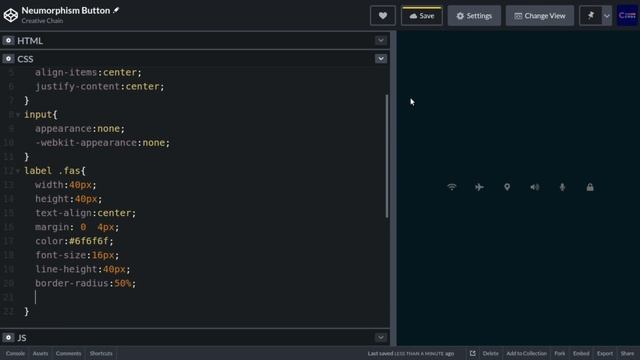Screen dimensions: 640x360
Task: Open the Shortcuts tab
Action: pyautogui.click(x=101, y=353)
